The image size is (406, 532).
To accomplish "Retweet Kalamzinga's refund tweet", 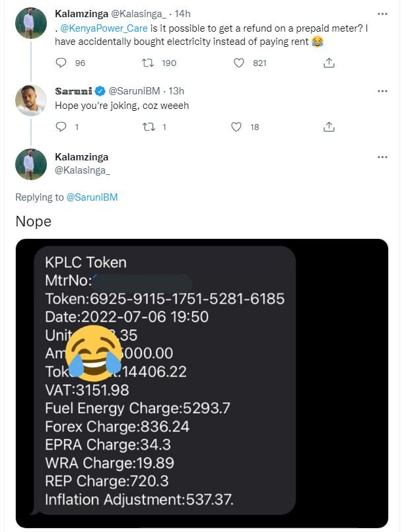I will point(147,63).
